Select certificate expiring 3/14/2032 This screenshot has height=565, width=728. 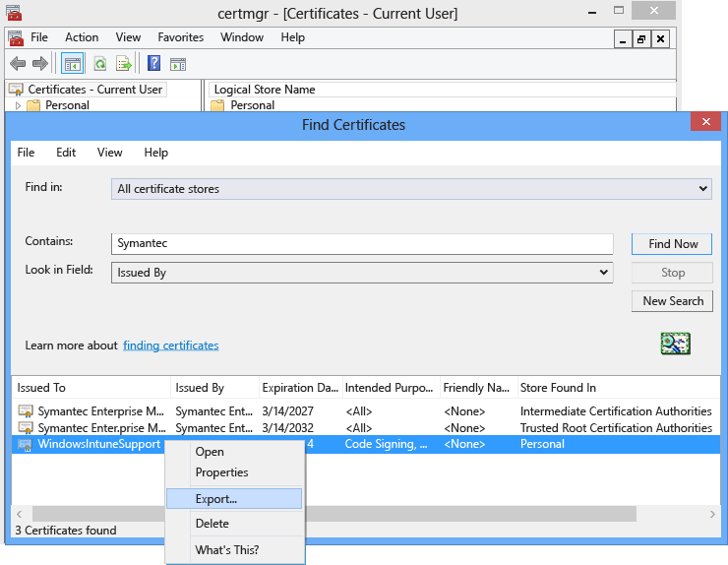click(x=366, y=427)
